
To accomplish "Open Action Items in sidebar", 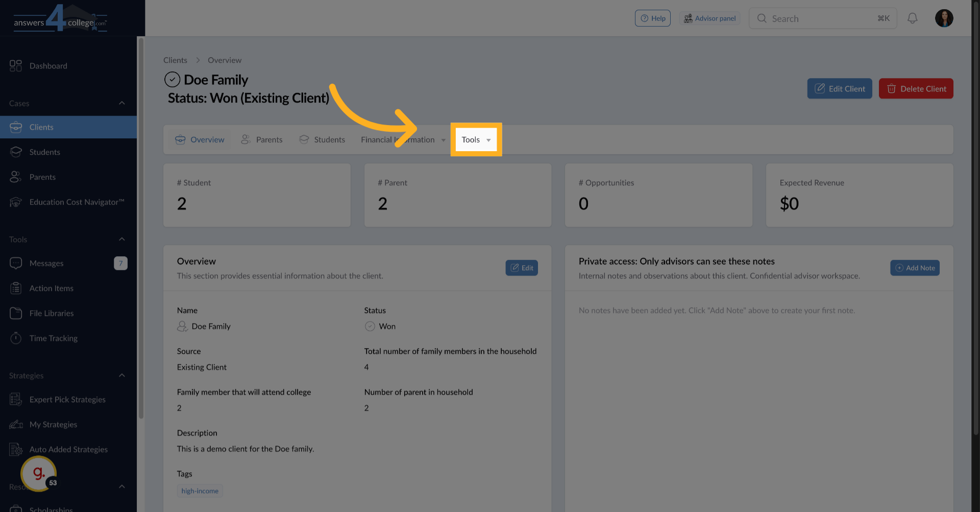I will click(51, 288).
